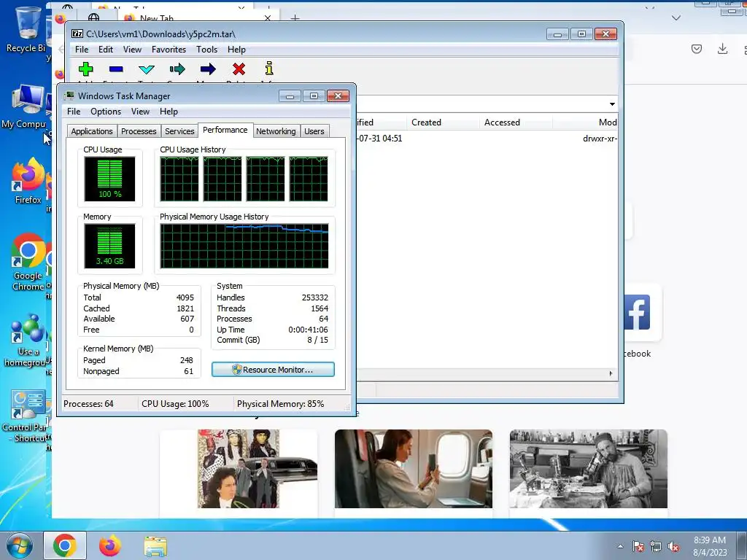The width and height of the screenshot is (747, 560).
Task: Click the blue minus Extract icon in 7-Zip
Action: [x=116, y=69]
